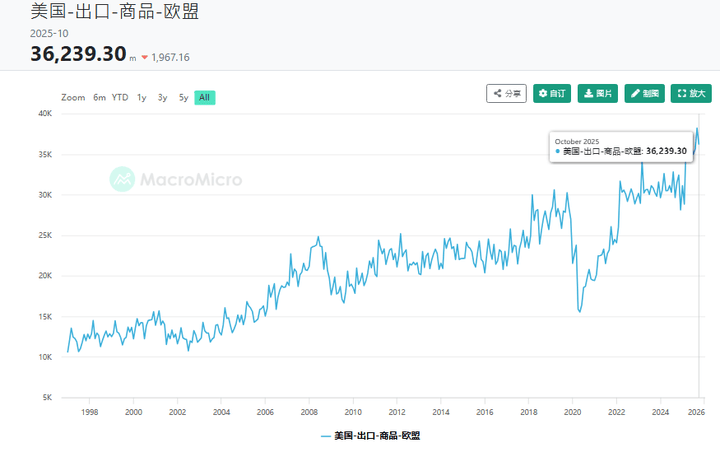Open the 制图 chart-making tool
720x452 pixels.
click(645, 93)
